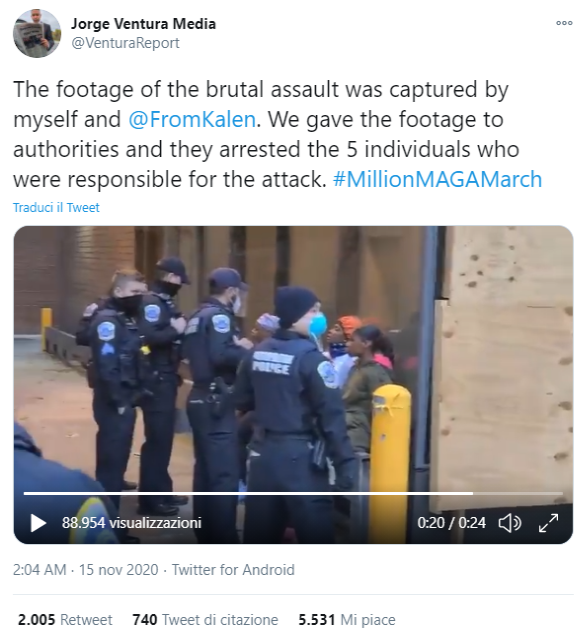This screenshot has height=643, width=588.
Task: Click the video frame showing police officers
Action: [x=293, y=369]
